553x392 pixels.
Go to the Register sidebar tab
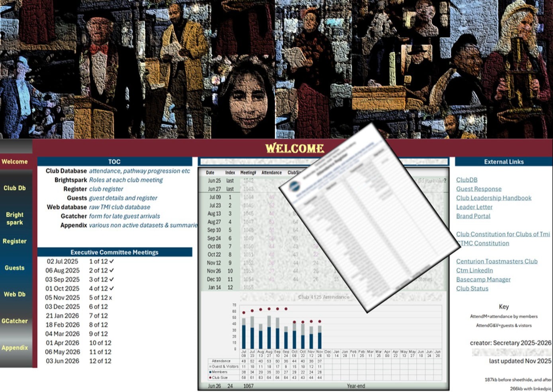click(x=15, y=241)
